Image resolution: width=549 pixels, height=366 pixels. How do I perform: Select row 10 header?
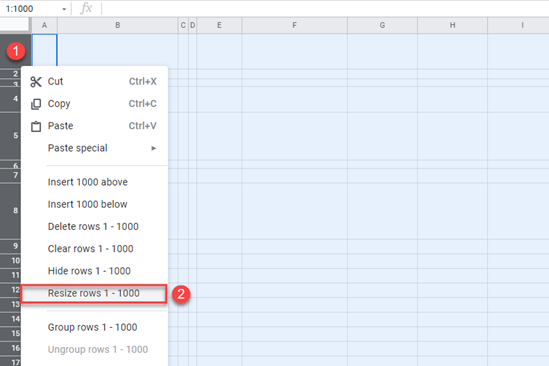click(11, 261)
